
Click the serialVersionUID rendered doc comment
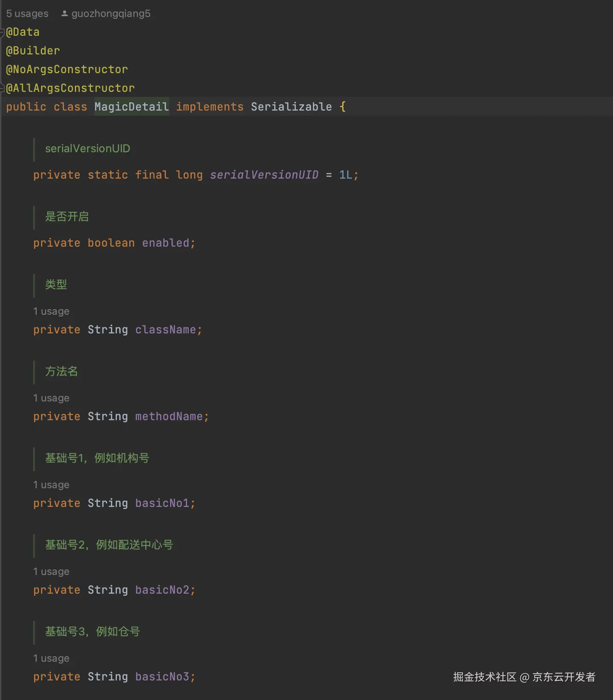88,148
